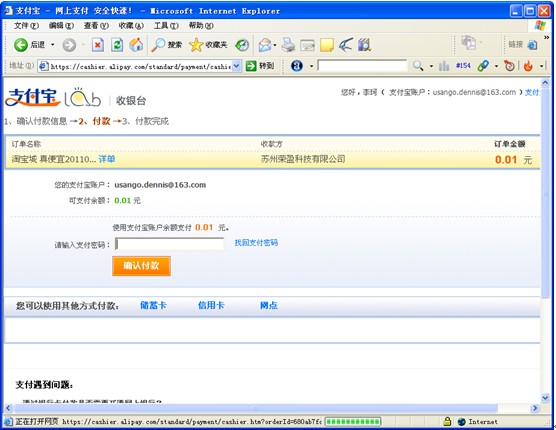Open the View (查看) menu

[96, 26]
